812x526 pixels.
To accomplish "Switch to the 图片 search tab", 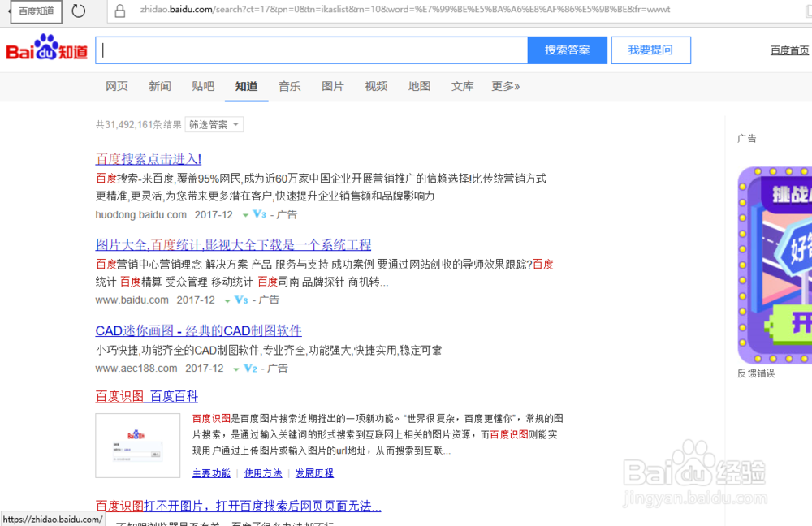I will point(332,87).
